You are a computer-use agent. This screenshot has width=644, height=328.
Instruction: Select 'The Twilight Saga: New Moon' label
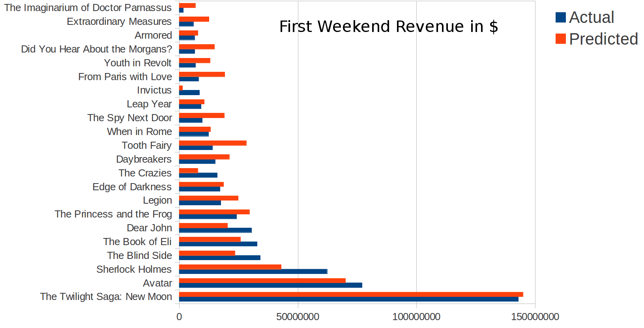pos(106,296)
